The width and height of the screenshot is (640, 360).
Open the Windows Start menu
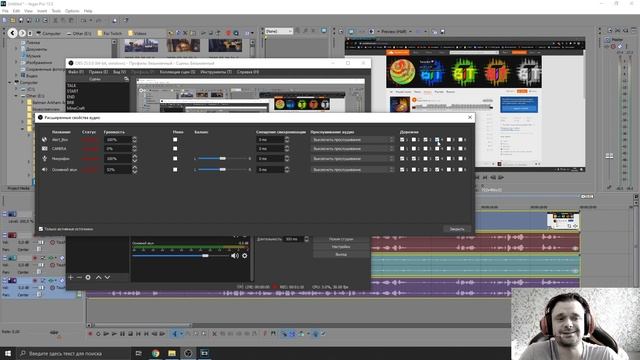point(8,353)
